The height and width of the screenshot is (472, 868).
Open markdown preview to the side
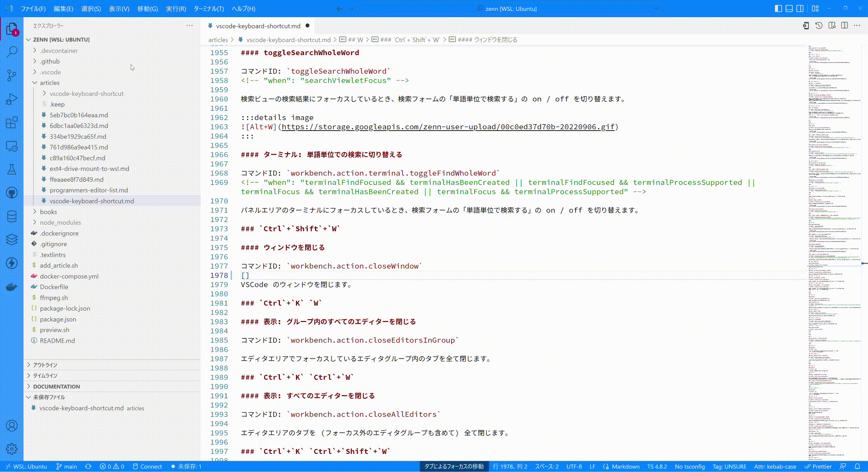[832, 26]
